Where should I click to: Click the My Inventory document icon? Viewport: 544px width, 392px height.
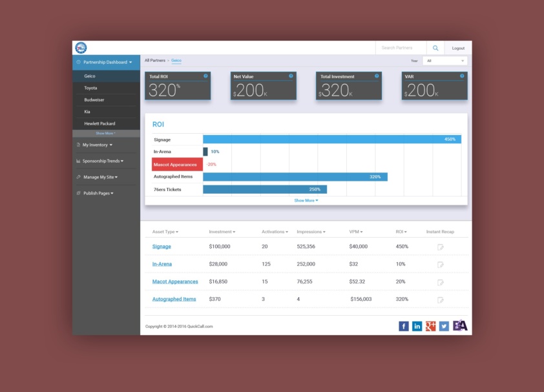pos(78,145)
